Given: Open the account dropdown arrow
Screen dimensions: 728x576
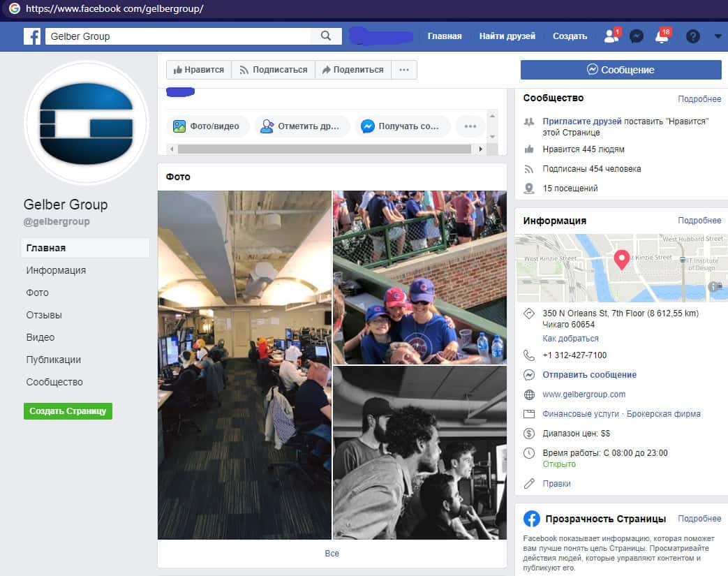Looking at the screenshot, I should tap(718, 36).
